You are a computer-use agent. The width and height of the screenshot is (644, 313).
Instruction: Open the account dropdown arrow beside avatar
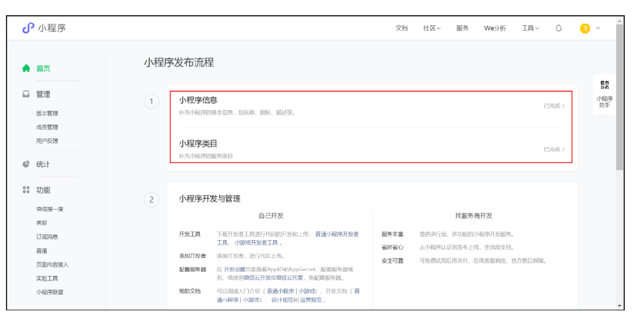point(598,28)
